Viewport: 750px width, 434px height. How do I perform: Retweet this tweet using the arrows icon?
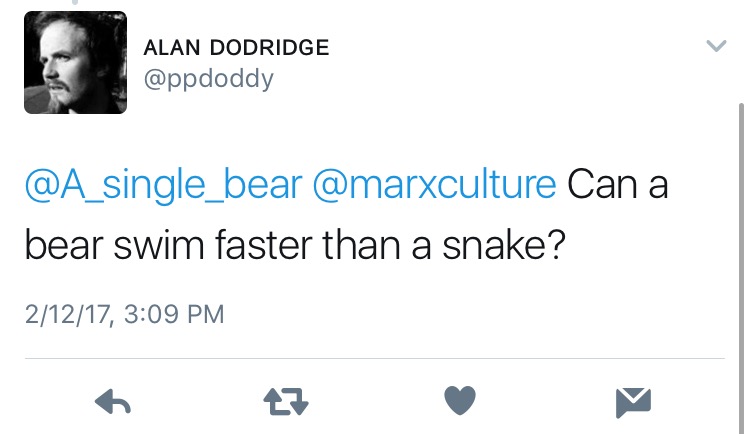(286, 402)
